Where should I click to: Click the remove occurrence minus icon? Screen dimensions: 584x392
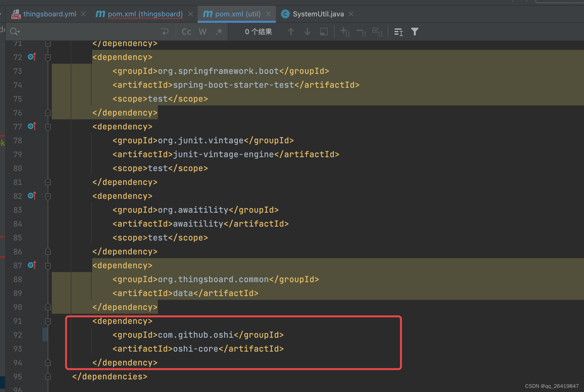point(361,32)
